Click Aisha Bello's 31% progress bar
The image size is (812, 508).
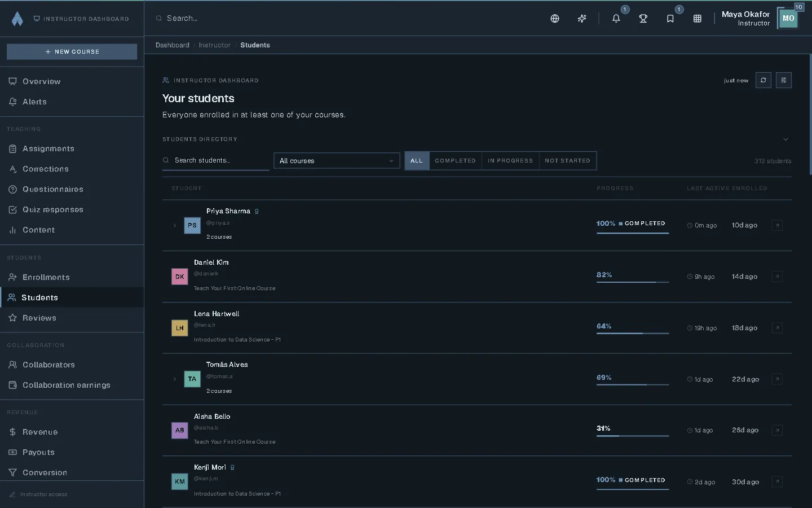(633, 436)
